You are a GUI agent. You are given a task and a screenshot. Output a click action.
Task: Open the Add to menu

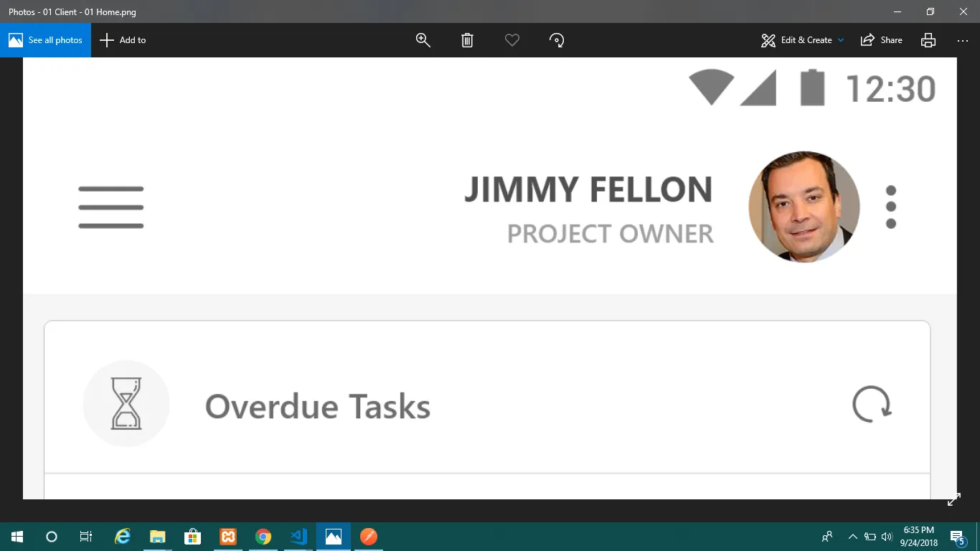tap(123, 40)
